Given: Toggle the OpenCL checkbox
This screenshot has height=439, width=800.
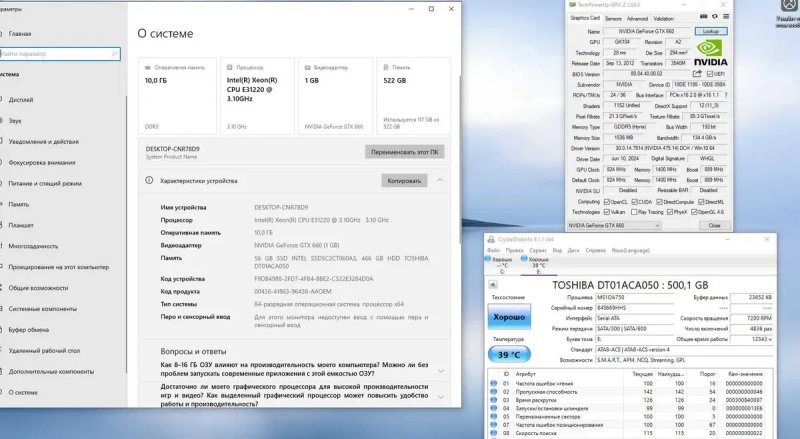Looking at the screenshot, I should [607, 202].
